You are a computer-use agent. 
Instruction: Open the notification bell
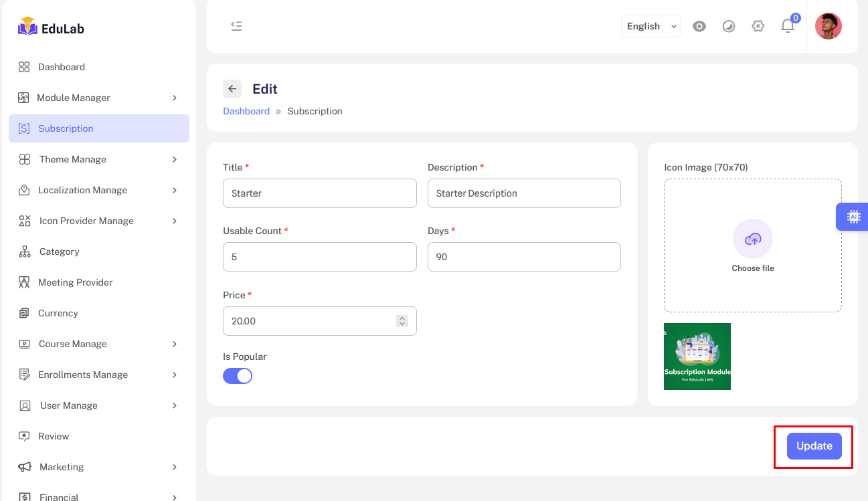point(788,25)
